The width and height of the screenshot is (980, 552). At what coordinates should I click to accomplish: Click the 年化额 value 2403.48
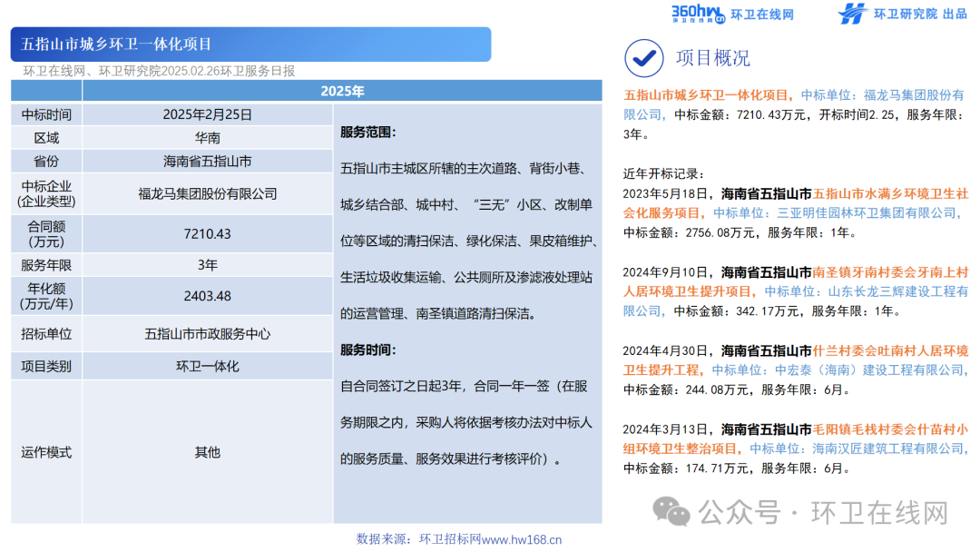[208, 296]
